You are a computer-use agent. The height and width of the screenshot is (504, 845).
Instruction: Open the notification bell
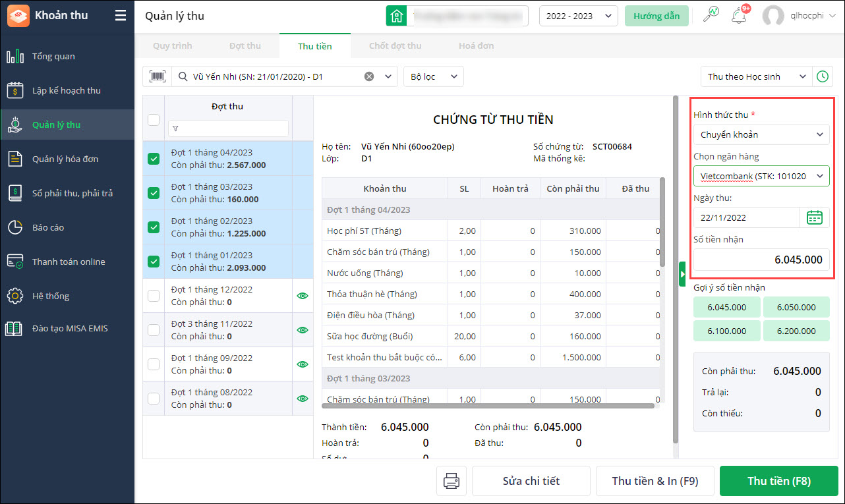tap(739, 16)
